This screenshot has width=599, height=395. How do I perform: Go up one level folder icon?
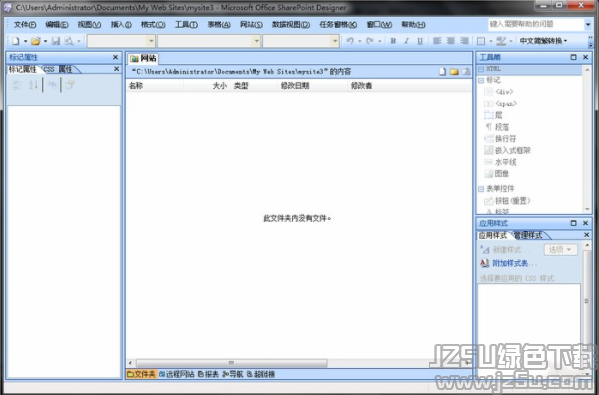point(466,71)
